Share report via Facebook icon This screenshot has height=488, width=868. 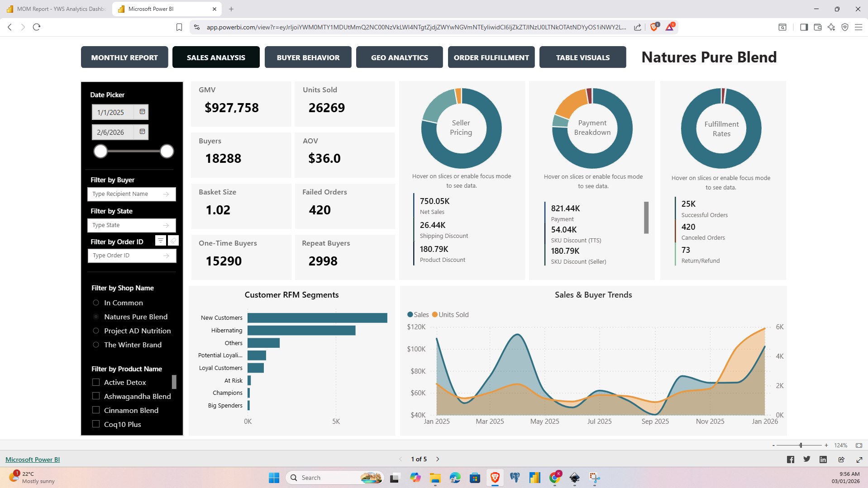click(790, 460)
